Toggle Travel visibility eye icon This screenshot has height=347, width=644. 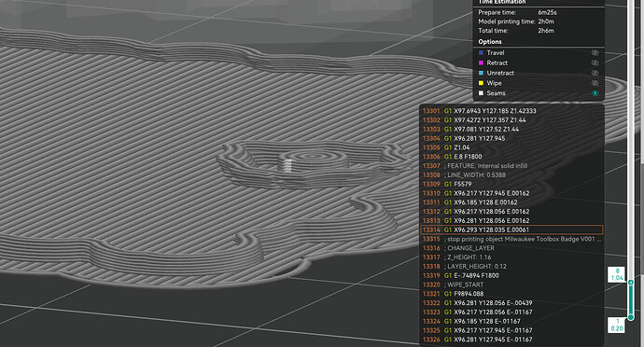click(x=595, y=53)
